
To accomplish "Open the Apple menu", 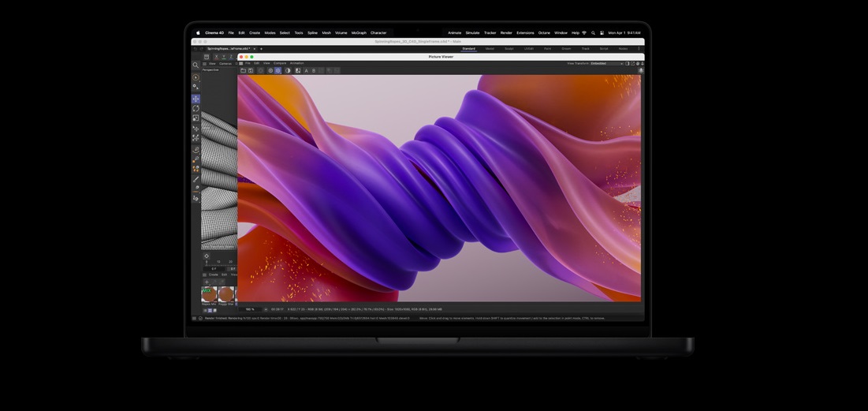I will (198, 32).
